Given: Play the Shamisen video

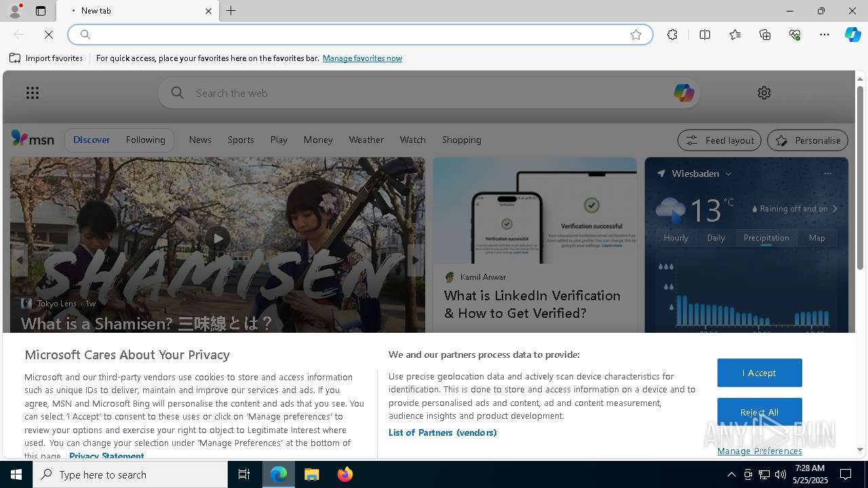Looking at the screenshot, I should (x=218, y=238).
